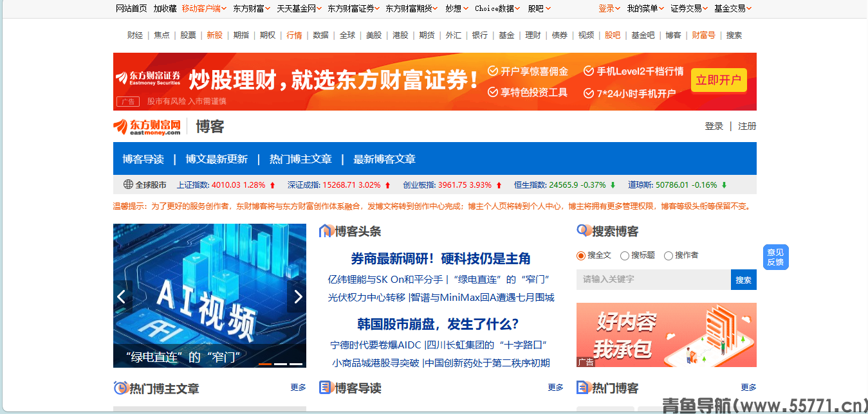Expand the 移动客户端 dropdown
Image resolution: width=868 pixels, height=414 pixels.
click(204, 8)
